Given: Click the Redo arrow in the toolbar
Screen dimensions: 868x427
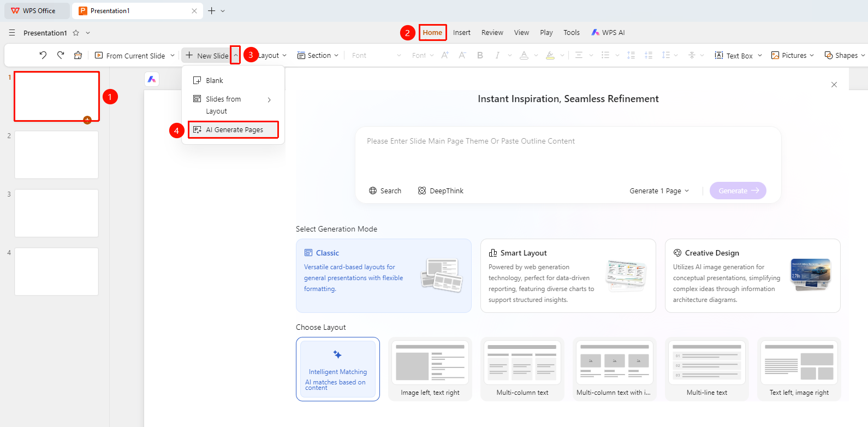Looking at the screenshot, I should pyautogui.click(x=61, y=55).
